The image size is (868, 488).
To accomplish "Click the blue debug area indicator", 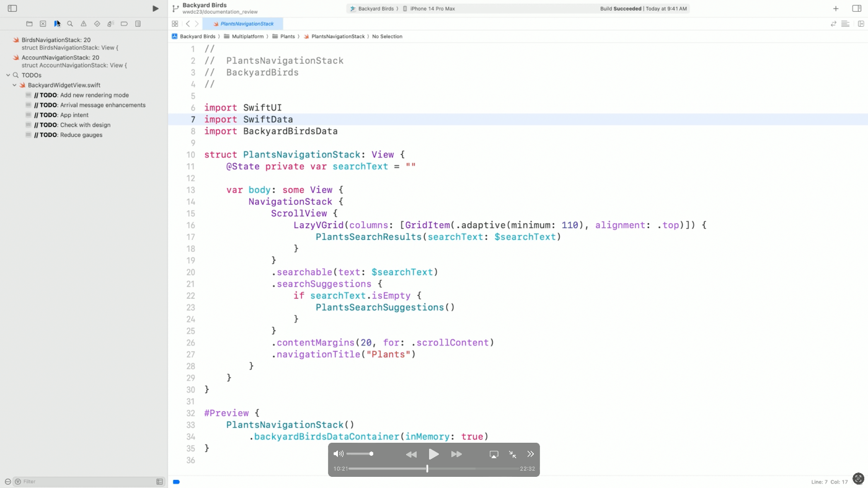I will tap(176, 482).
